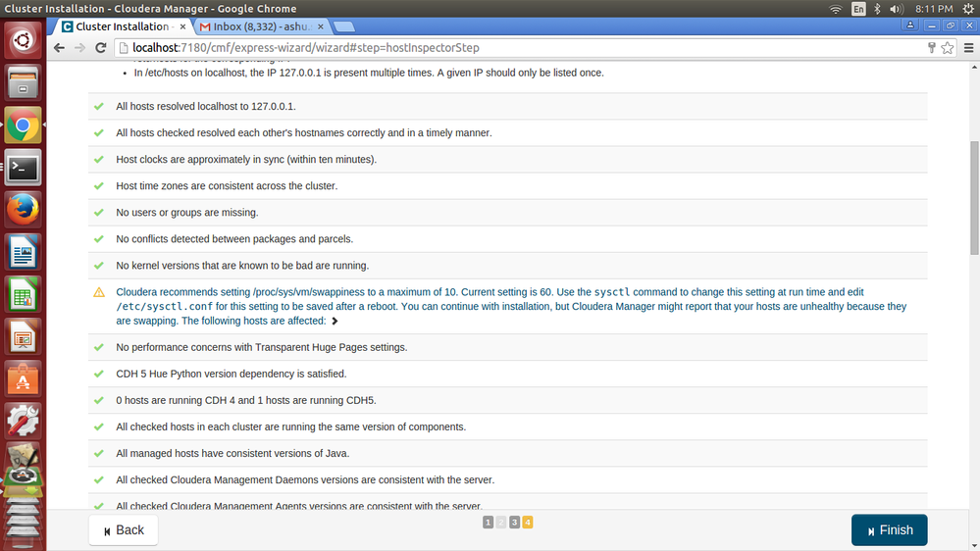
Task: Click 'Host clocks are approximately in sync' row
Action: pos(507,159)
